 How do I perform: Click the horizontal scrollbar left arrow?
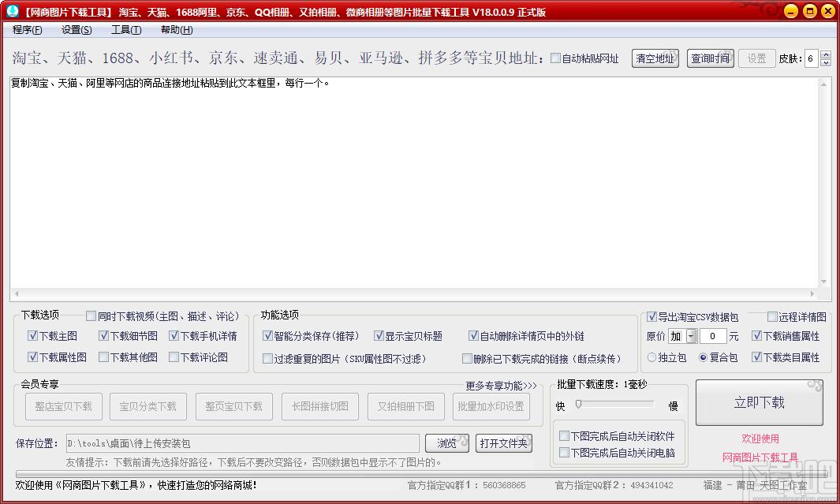pyautogui.click(x=17, y=293)
